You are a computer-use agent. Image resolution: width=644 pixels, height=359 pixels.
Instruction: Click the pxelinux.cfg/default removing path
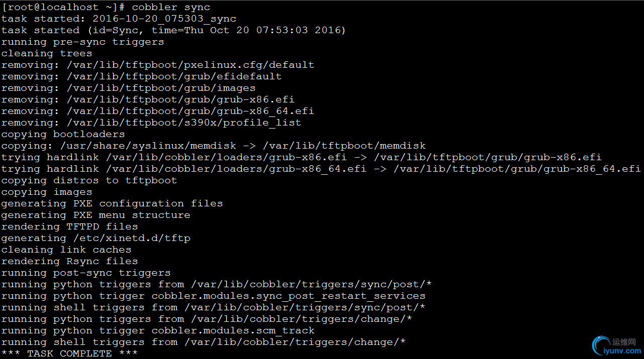191,65
